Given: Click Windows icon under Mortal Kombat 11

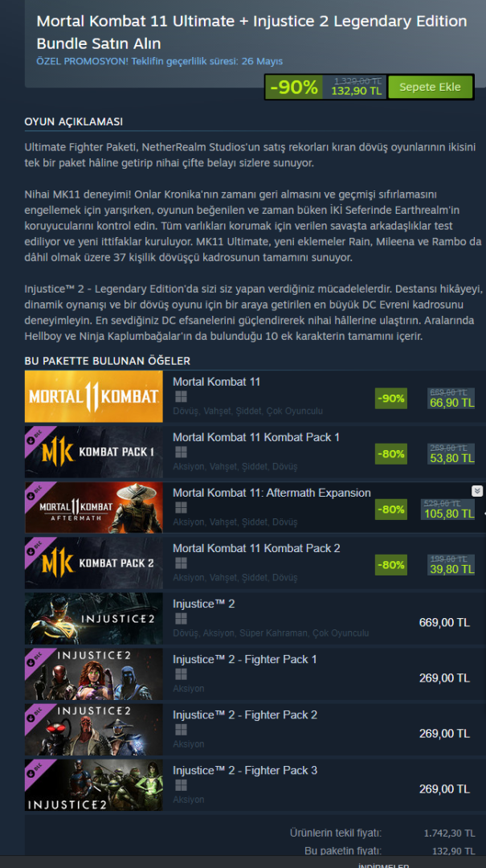Looking at the screenshot, I should click(x=181, y=397).
